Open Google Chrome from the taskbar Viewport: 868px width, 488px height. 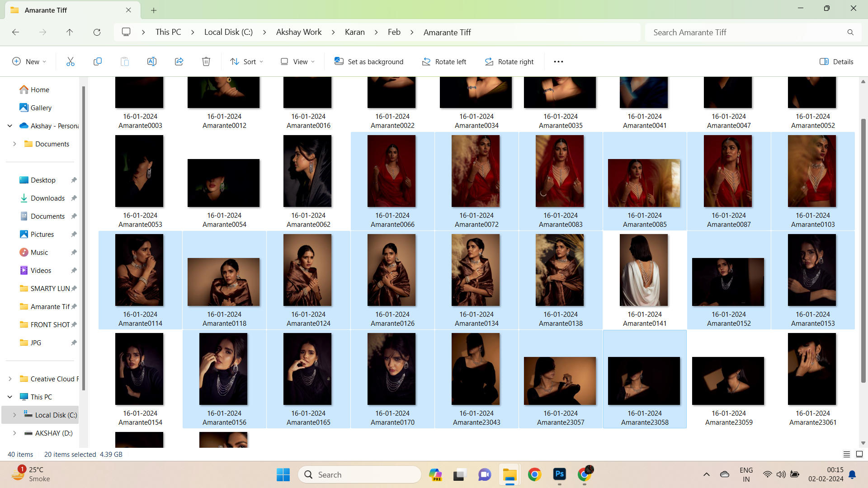[x=534, y=474]
